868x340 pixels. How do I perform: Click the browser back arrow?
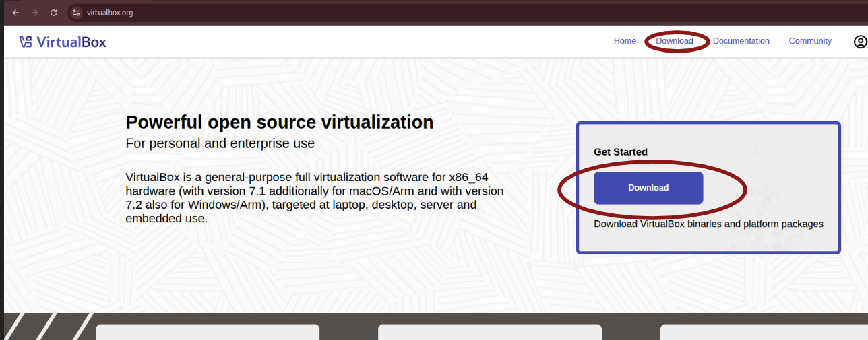[15, 13]
